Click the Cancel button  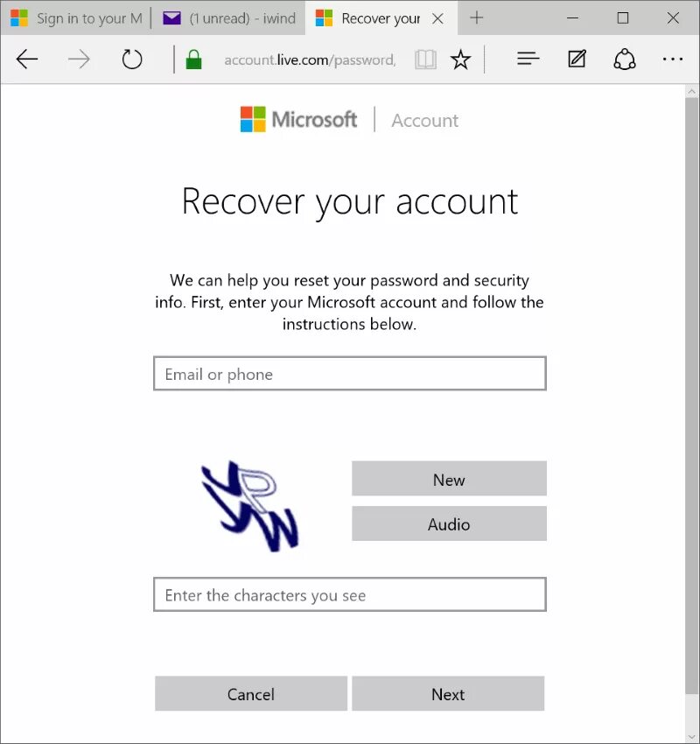point(251,694)
